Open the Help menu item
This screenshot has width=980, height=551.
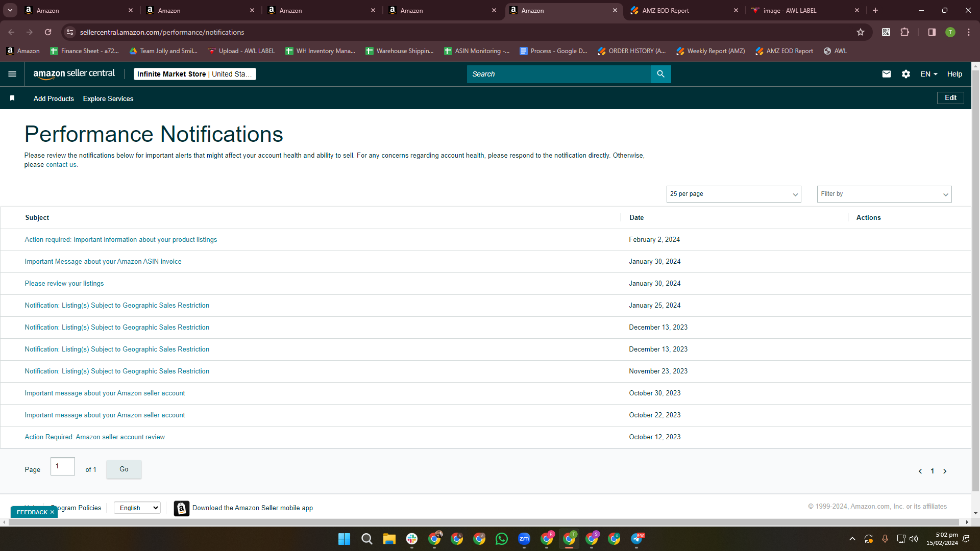[x=954, y=74]
